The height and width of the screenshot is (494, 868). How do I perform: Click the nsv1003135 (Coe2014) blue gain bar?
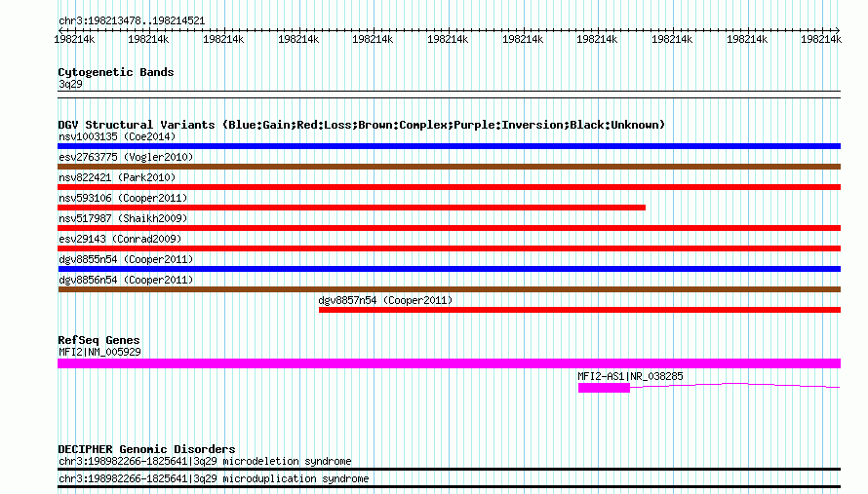[x=449, y=146]
